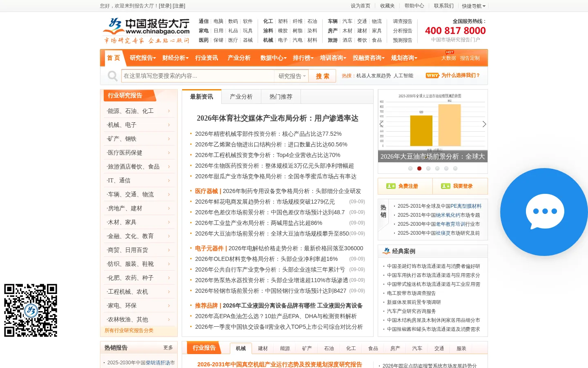Select the first carousel dot indicator
Screen dimensions: 588x368
coord(410,168)
